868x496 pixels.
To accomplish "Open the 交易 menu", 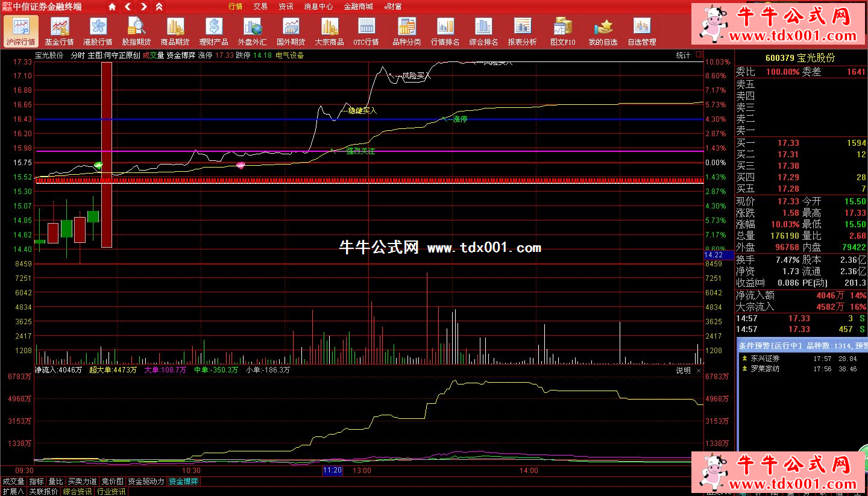I will click(260, 7).
